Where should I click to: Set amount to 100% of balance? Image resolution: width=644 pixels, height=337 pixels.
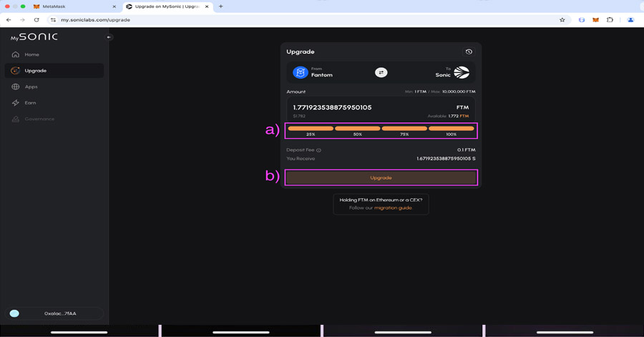451,129
